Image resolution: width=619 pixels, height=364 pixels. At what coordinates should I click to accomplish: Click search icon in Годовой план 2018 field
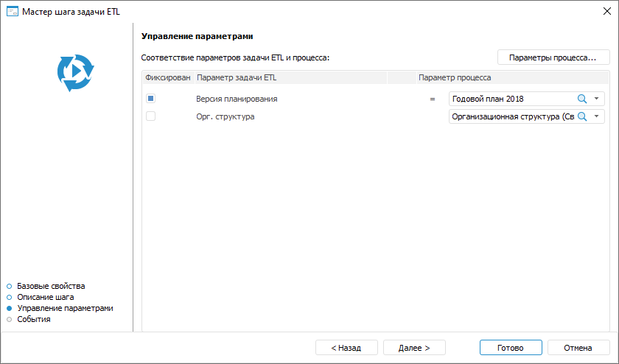581,99
